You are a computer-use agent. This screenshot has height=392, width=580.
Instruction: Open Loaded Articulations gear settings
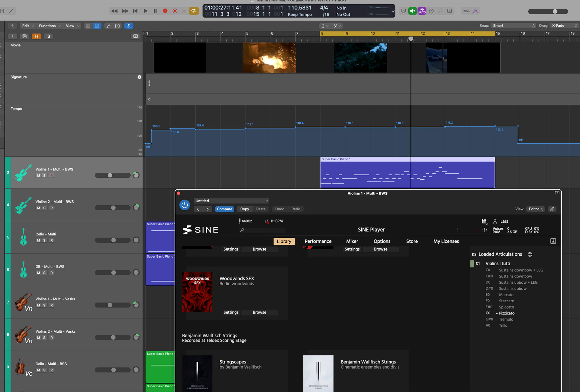(530, 255)
